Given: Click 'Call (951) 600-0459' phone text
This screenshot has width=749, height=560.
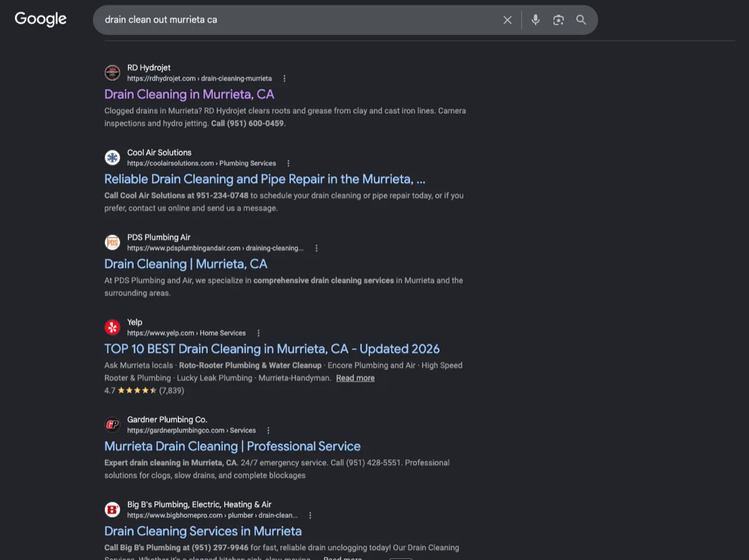Looking at the screenshot, I should coord(248,124).
